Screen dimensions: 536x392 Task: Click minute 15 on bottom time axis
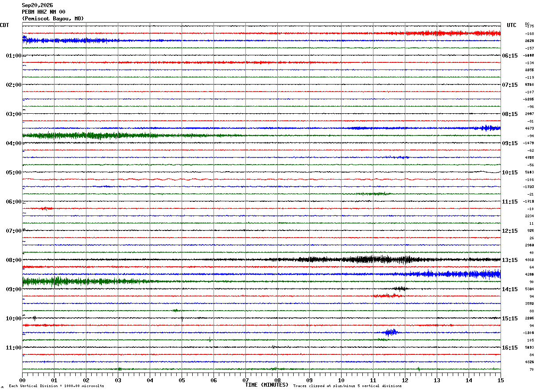[501, 380]
